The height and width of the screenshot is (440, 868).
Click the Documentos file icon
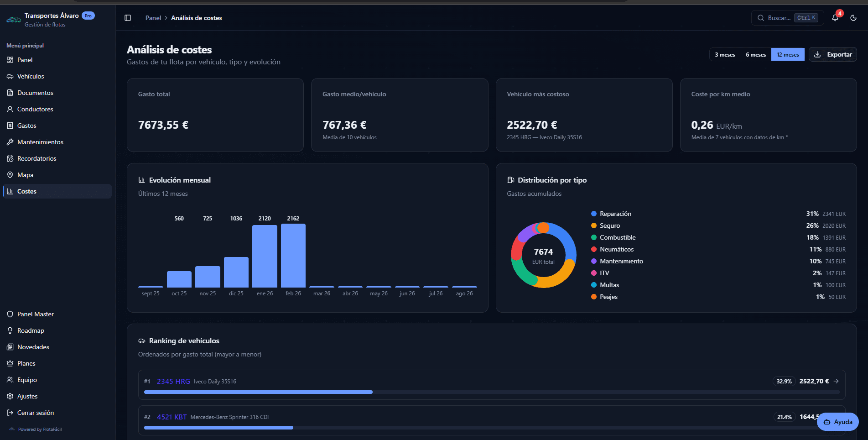[x=10, y=93]
